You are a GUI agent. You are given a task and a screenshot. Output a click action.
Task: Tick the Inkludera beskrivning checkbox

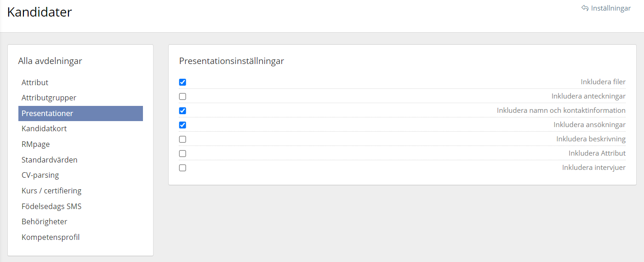(182, 140)
